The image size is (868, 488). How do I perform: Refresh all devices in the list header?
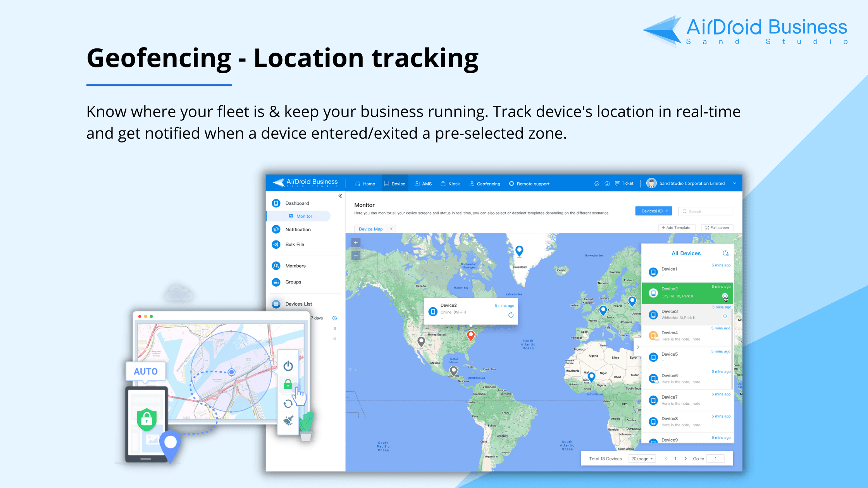725,253
